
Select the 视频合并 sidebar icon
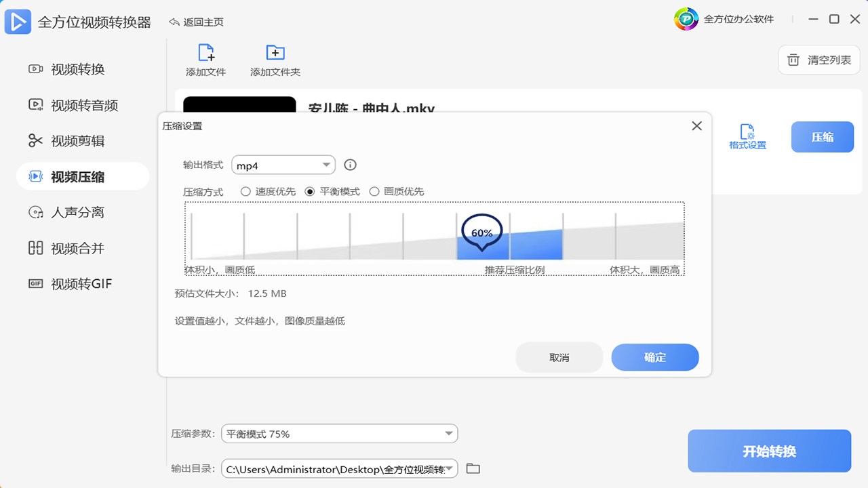tap(36, 248)
